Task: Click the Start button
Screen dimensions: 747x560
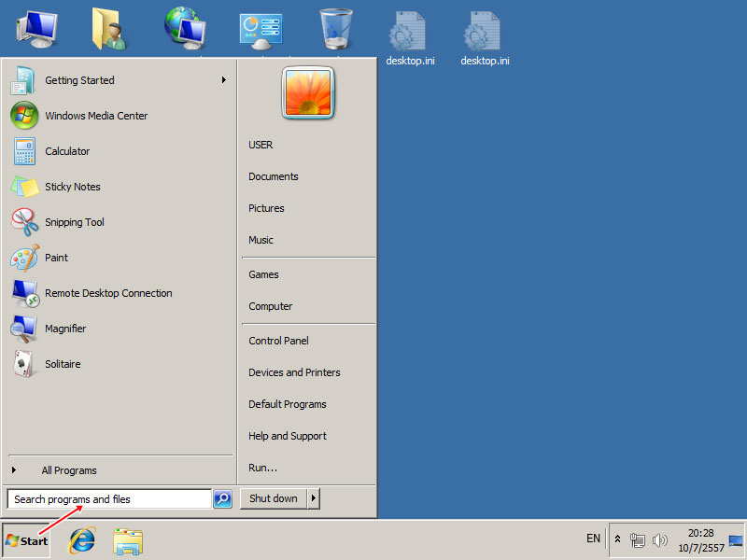Action: [26, 540]
